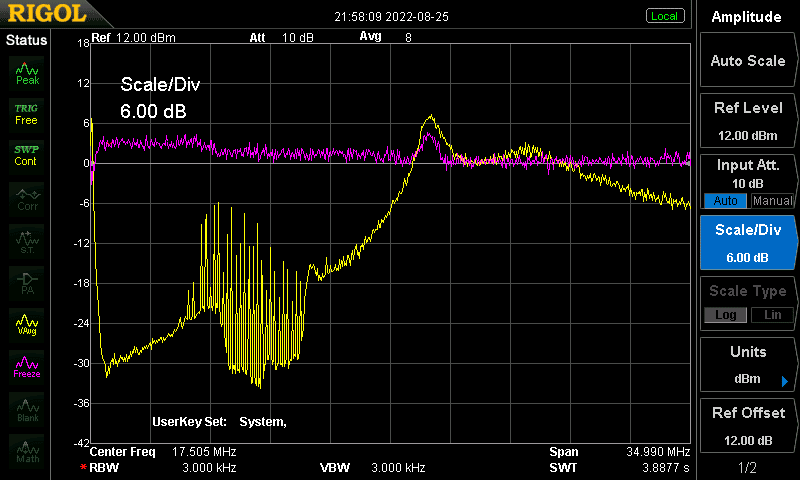
Task: Open the Ref Level 12.00 dBm softkey
Action: [x=747, y=121]
